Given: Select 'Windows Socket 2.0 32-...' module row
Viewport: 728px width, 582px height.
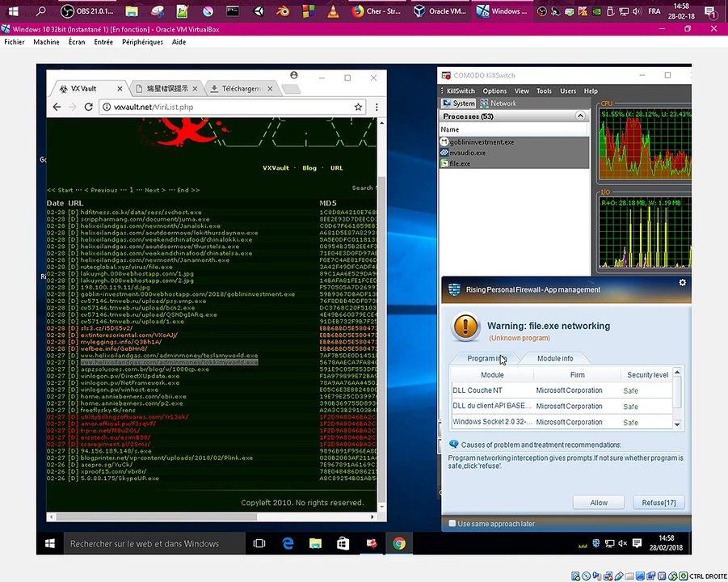Looking at the screenshot, I should 562,422.
